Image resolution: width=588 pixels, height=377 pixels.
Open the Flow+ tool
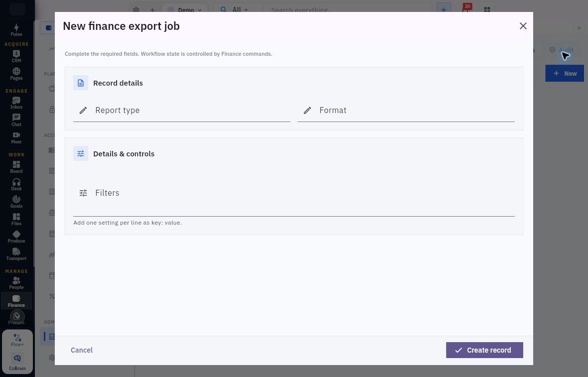pyautogui.click(x=17, y=340)
